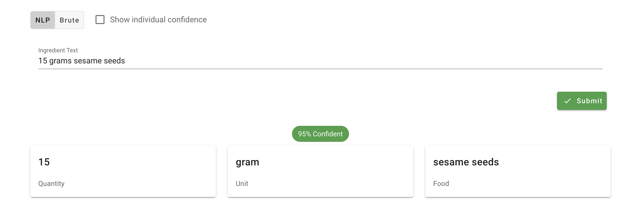Click sesame seeds in the Food card
Image resolution: width=644 pixels, height=210 pixels.
tap(466, 162)
